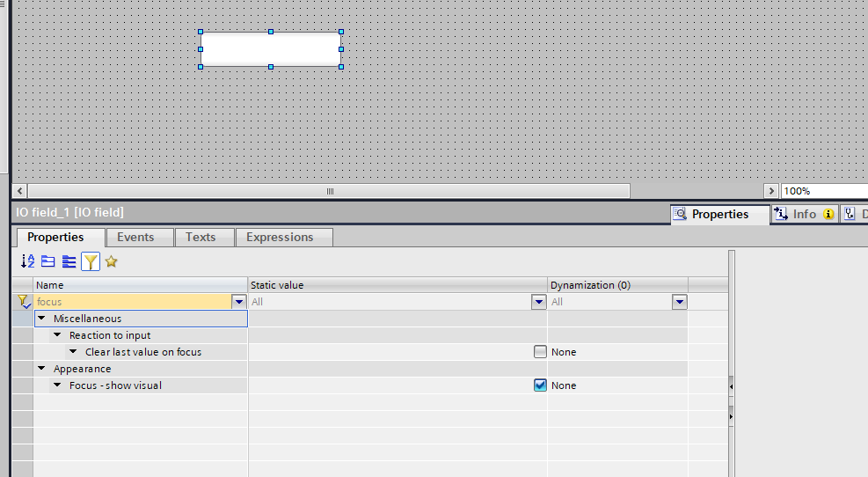
Task: Click the horizontal scrollbar thumb
Action: [330, 191]
